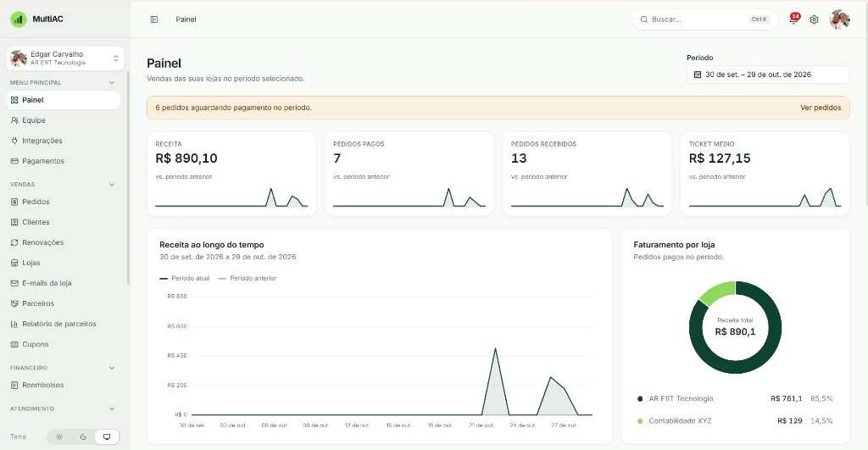This screenshot has width=868, height=450.
Task: Click the sidebar vertical scrollbar
Action: coord(128,178)
